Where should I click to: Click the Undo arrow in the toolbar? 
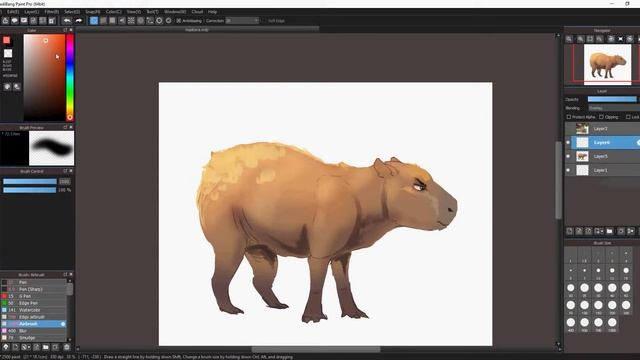(67, 20)
